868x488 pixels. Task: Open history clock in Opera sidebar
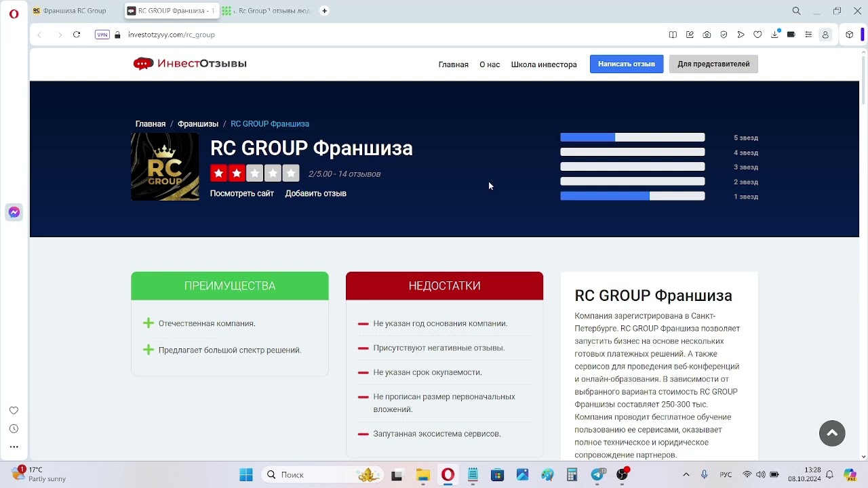(14, 429)
